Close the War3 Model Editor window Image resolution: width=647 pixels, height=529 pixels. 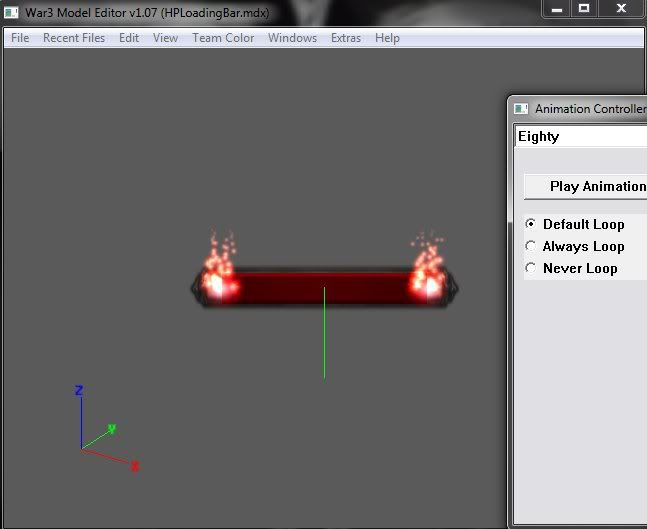point(621,9)
